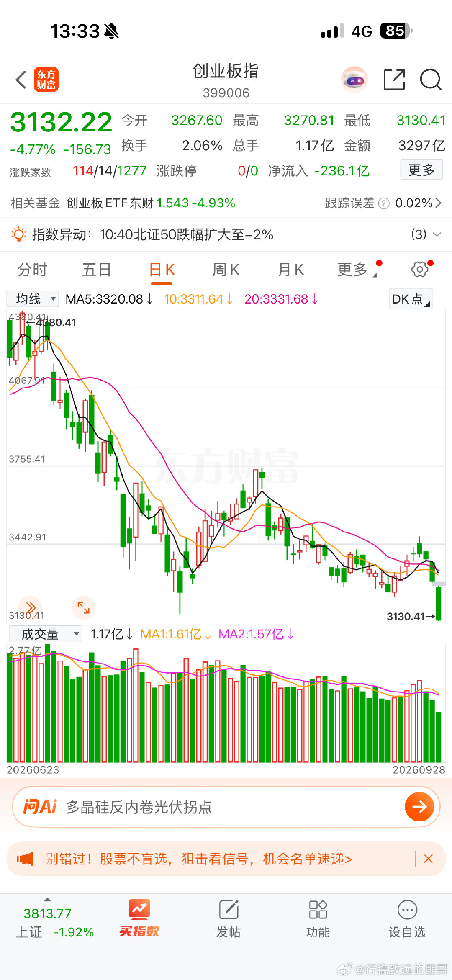452x980 pixels.
Task: Expand the 上证 index ticker arrow
Action: click(x=47, y=900)
